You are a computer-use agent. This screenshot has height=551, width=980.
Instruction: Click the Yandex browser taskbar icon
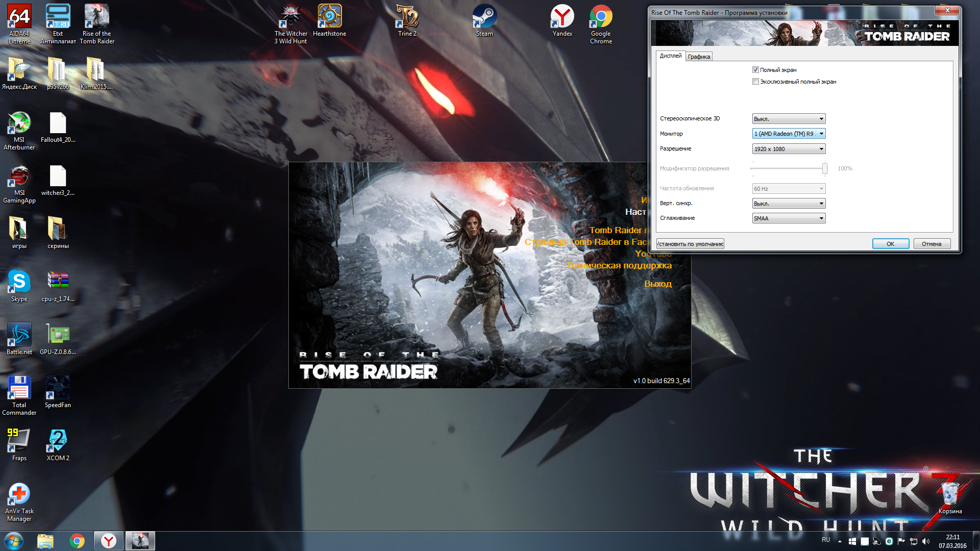click(108, 541)
